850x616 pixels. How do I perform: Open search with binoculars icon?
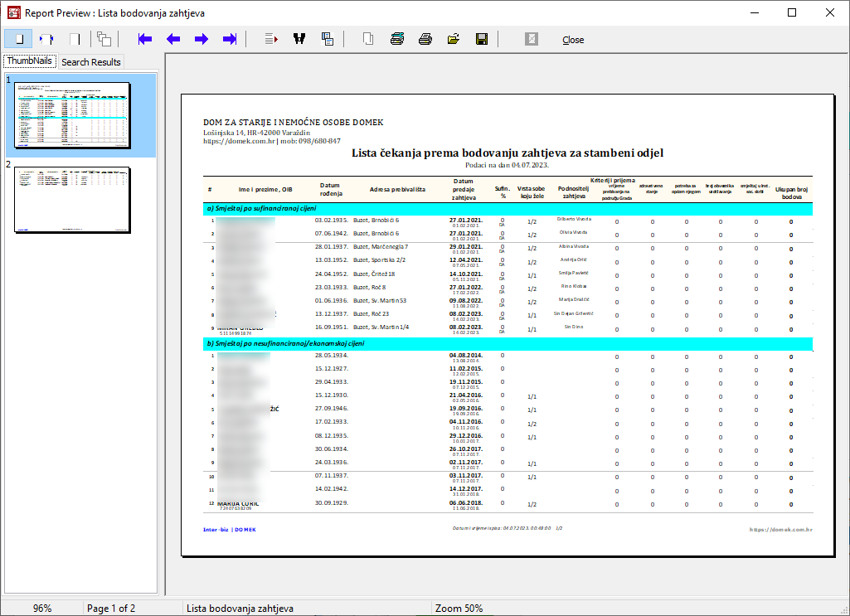click(x=299, y=39)
